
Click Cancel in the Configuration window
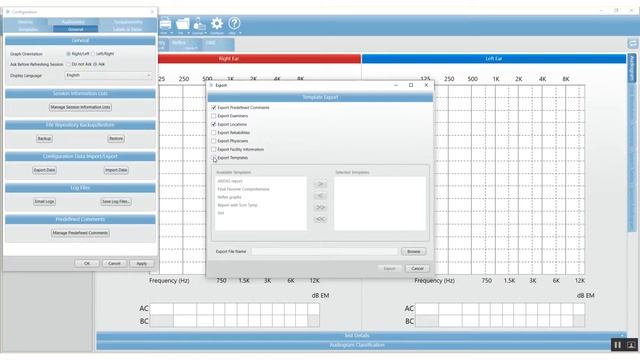(114, 264)
